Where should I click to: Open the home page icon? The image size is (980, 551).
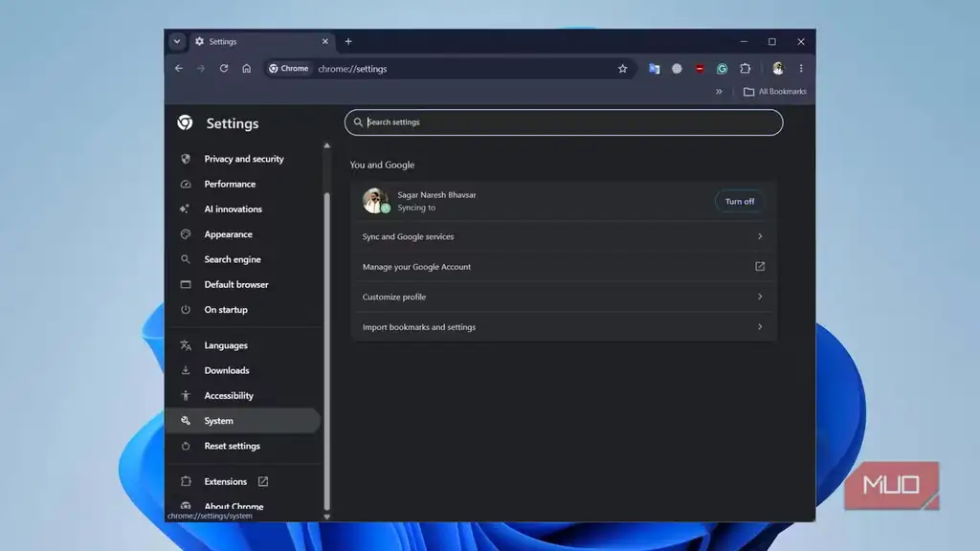click(x=246, y=69)
